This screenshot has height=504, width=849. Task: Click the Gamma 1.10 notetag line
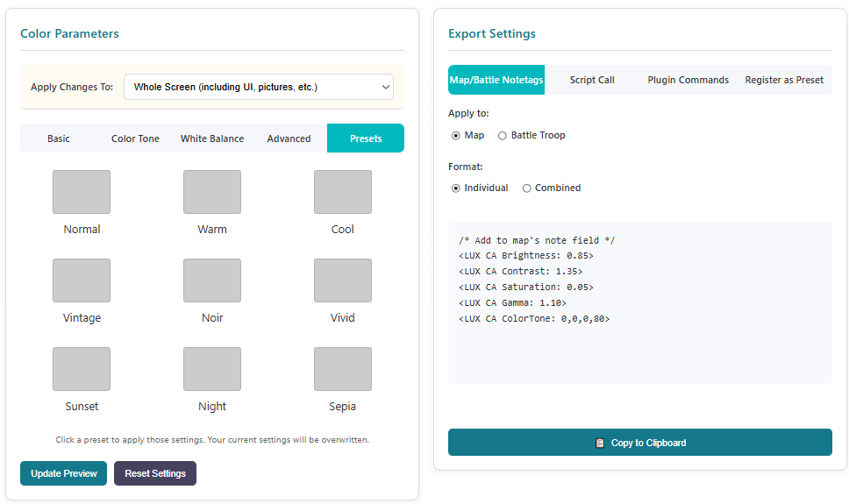click(x=512, y=302)
